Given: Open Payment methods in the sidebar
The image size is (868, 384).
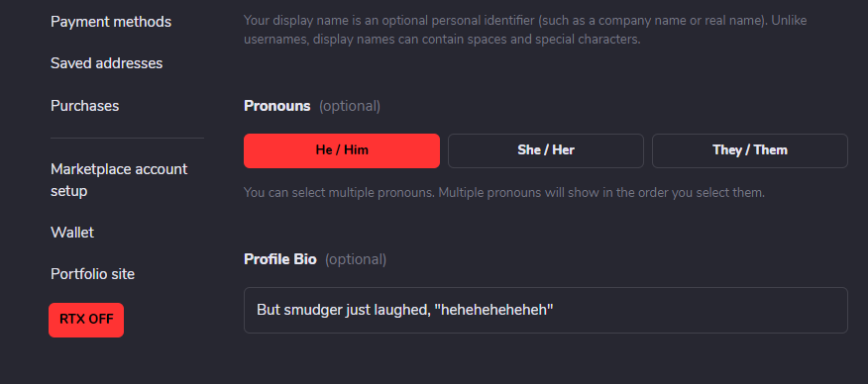Looking at the screenshot, I should (x=111, y=22).
